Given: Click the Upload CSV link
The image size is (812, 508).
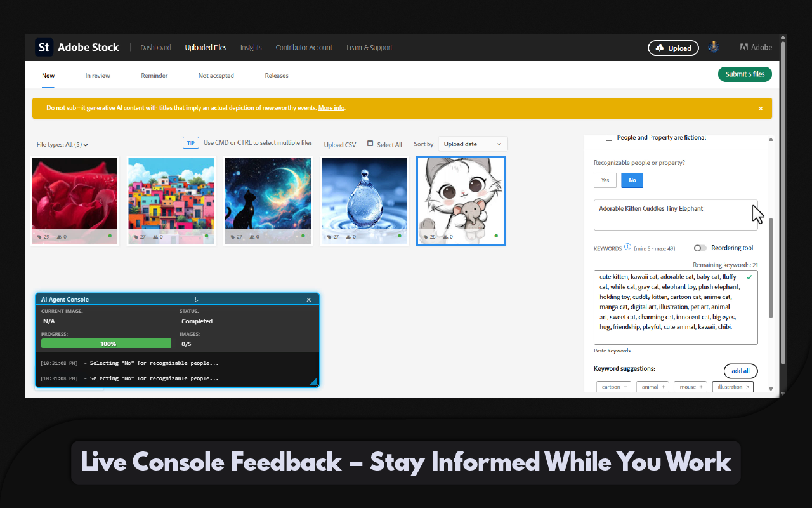Looking at the screenshot, I should tap(340, 145).
